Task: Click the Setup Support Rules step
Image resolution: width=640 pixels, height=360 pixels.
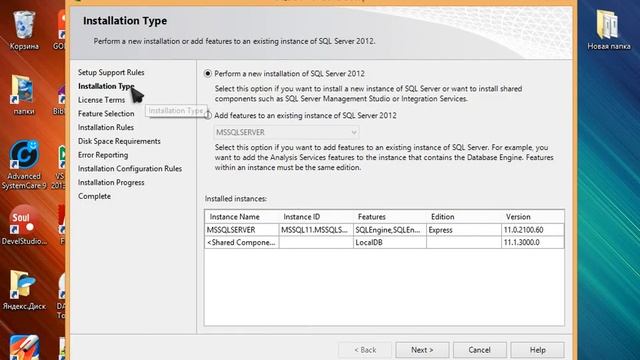Action: tap(111, 72)
